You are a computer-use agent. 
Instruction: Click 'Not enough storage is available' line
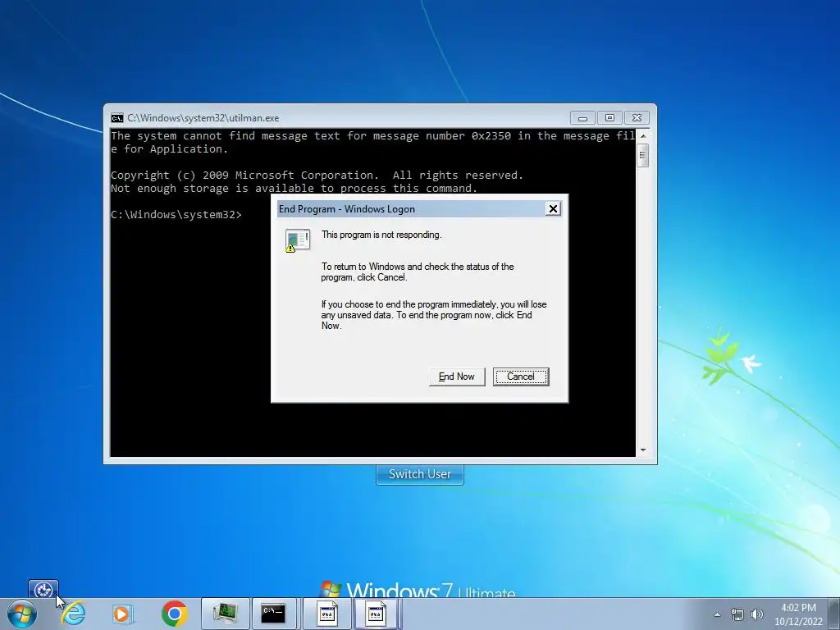[x=294, y=189]
